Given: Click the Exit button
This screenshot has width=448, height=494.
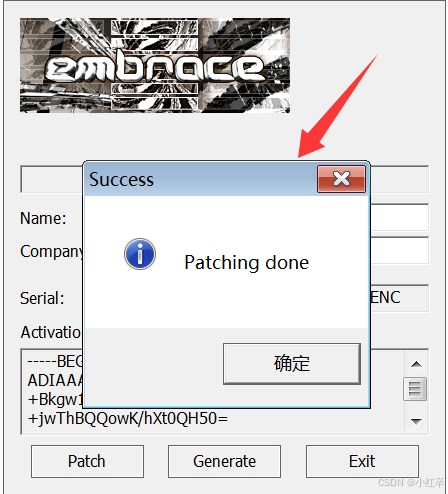Looking at the screenshot, I should click(x=362, y=461).
